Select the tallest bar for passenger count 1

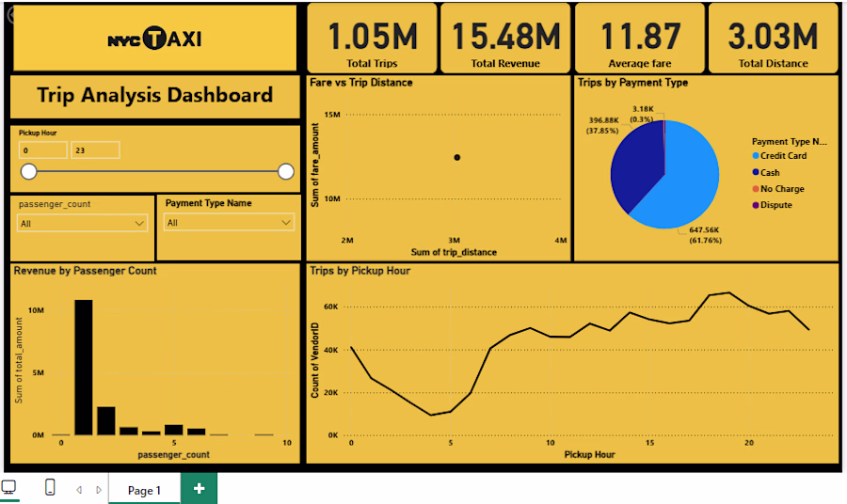pyautogui.click(x=83, y=367)
